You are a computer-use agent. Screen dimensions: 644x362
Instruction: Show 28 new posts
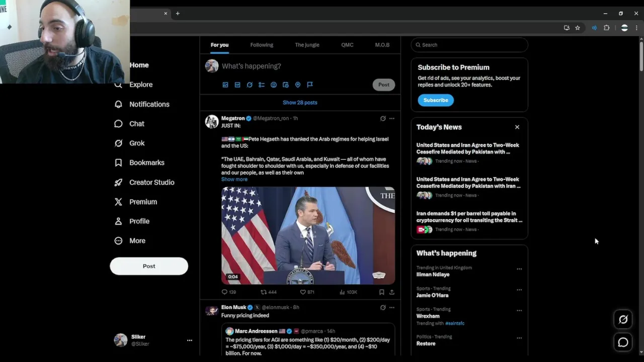[300, 103]
